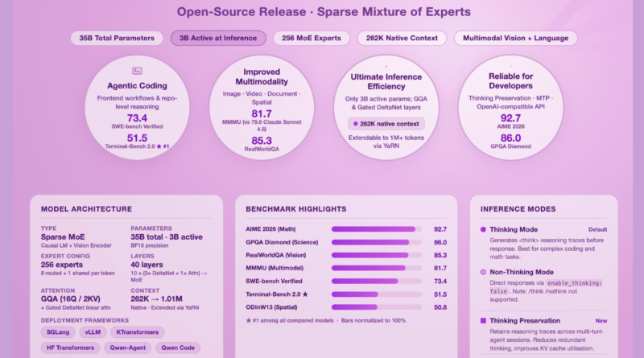Click the 256 MoE Experts pill

[x=312, y=38]
